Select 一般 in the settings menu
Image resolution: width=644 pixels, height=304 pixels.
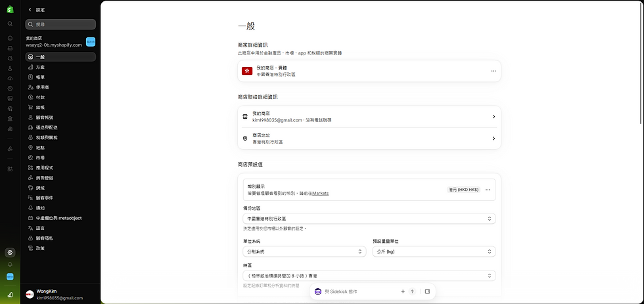click(x=60, y=57)
